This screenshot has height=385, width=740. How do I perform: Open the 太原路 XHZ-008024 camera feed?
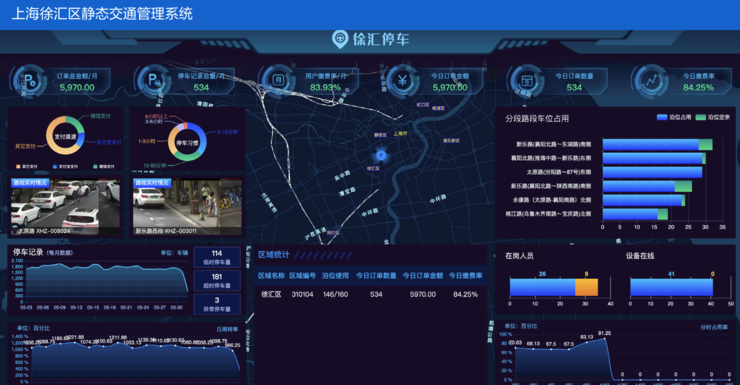(65, 206)
